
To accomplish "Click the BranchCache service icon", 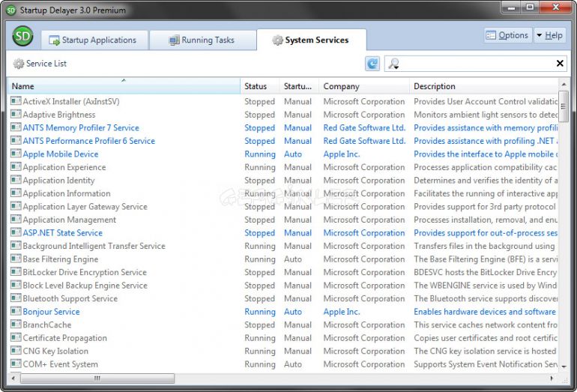I will pos(16,325).
